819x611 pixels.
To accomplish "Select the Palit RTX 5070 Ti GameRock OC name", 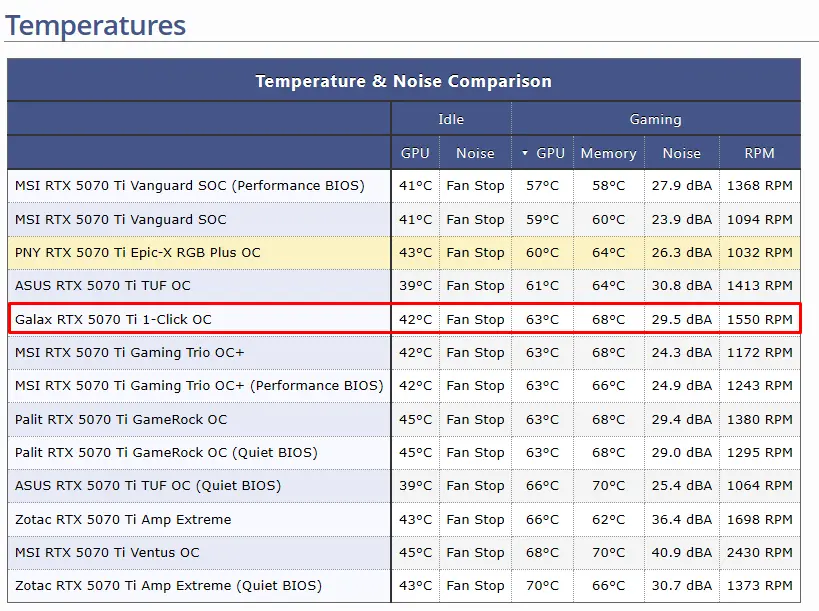I will [x=121, y=419].
